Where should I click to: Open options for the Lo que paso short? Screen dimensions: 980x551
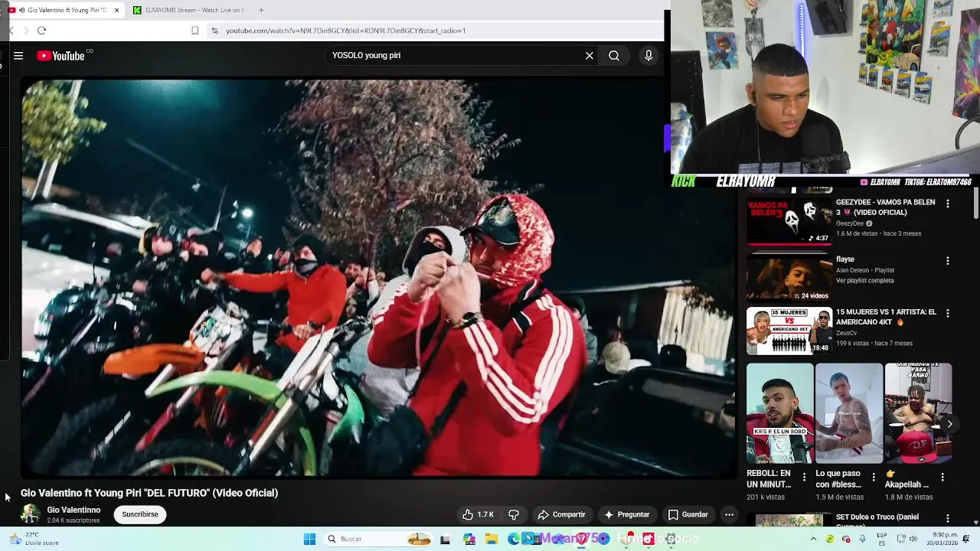point(874,478)
